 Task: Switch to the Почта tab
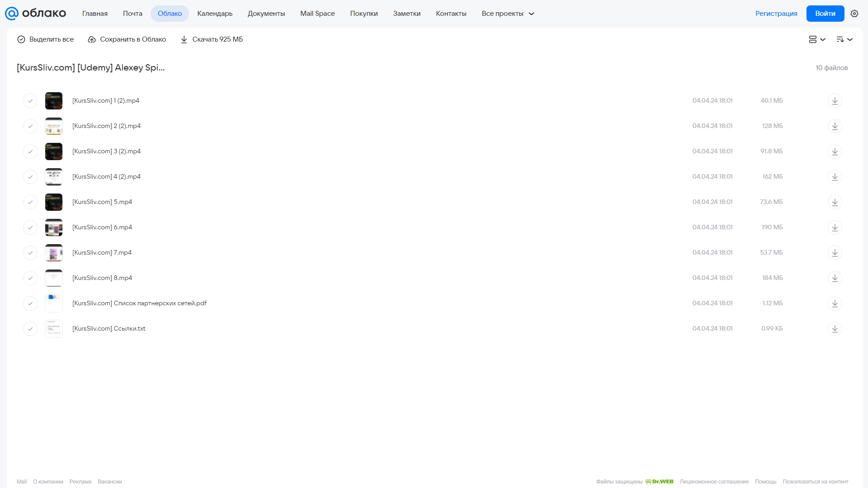[x=133, y=14]
